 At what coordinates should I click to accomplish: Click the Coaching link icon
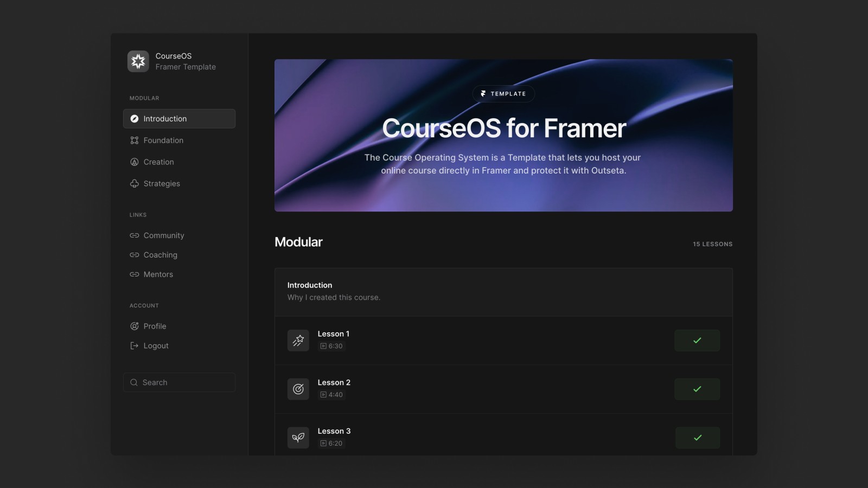tap(135, 255)
